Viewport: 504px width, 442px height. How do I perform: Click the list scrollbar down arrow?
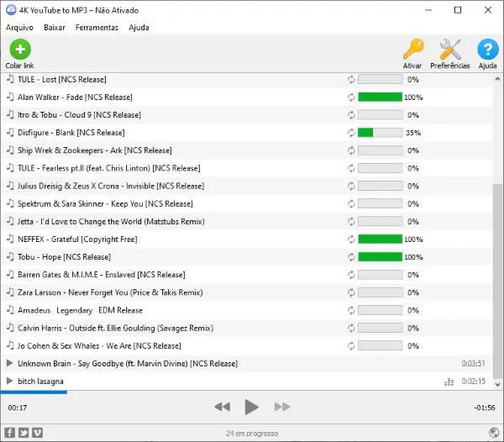pyautogui.click(x=497, y=384)
